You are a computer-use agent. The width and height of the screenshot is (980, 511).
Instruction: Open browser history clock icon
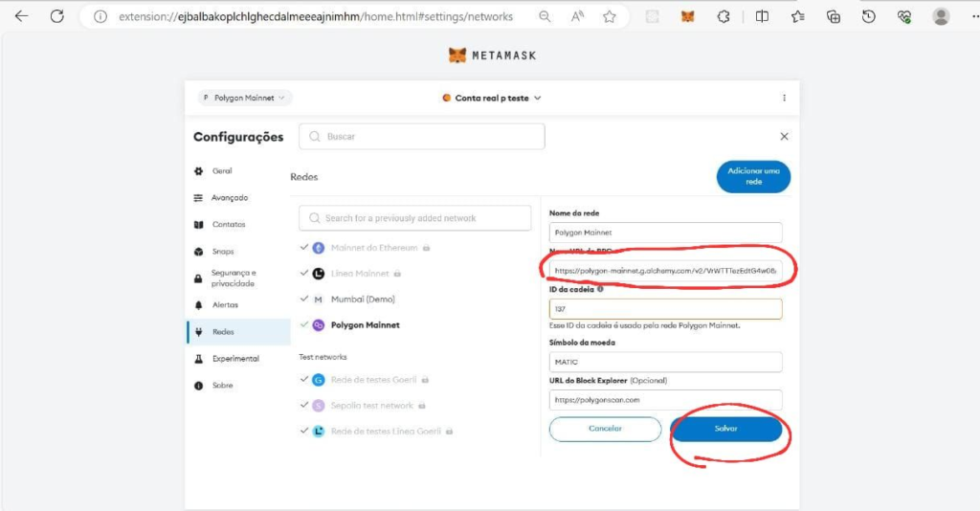point(869,17)
